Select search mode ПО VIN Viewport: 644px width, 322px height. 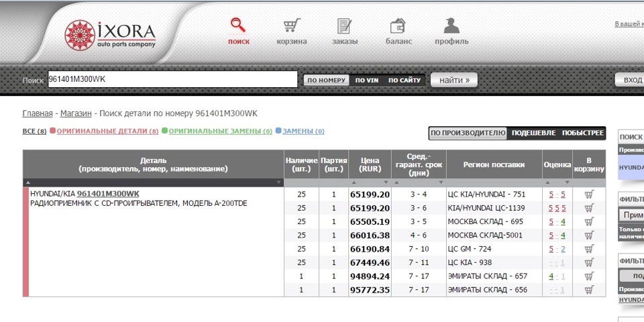(x=367, y=80)
